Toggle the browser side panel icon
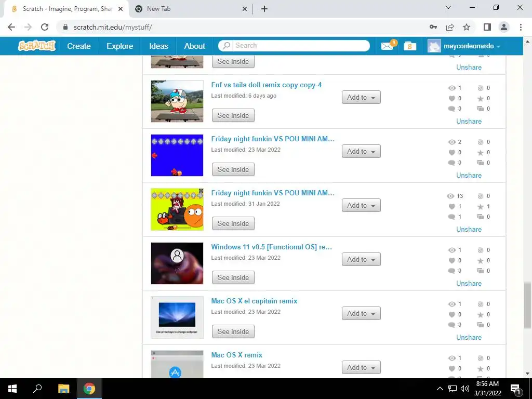This screenshot has width=532, height=399. pyautogui.click(x=487, y=27)
